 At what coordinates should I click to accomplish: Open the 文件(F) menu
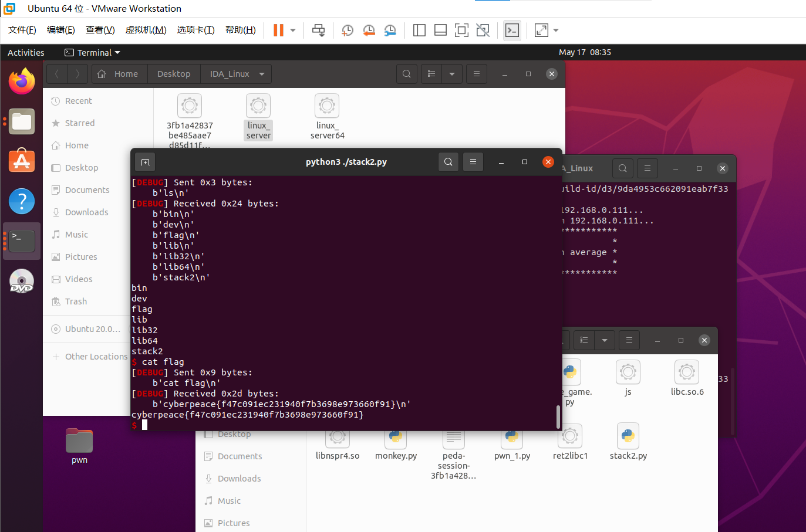click(22, 30)
